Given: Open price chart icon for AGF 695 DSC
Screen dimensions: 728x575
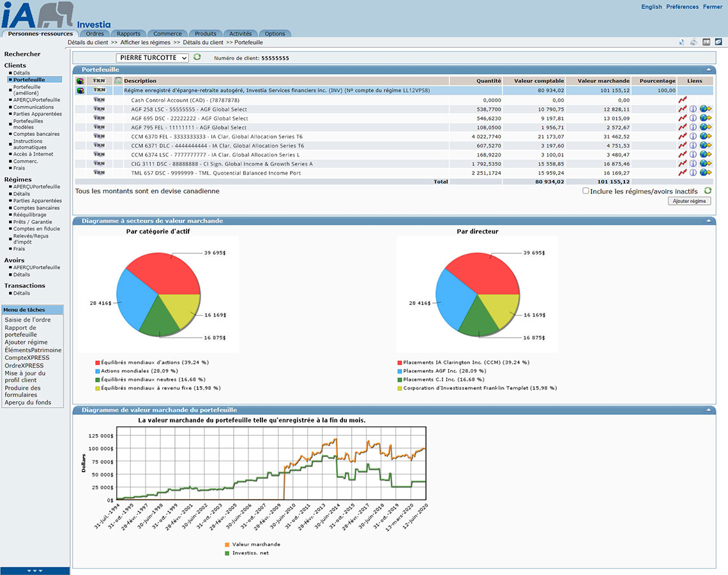Looking at the screenshot, I should tap(682, 118).
